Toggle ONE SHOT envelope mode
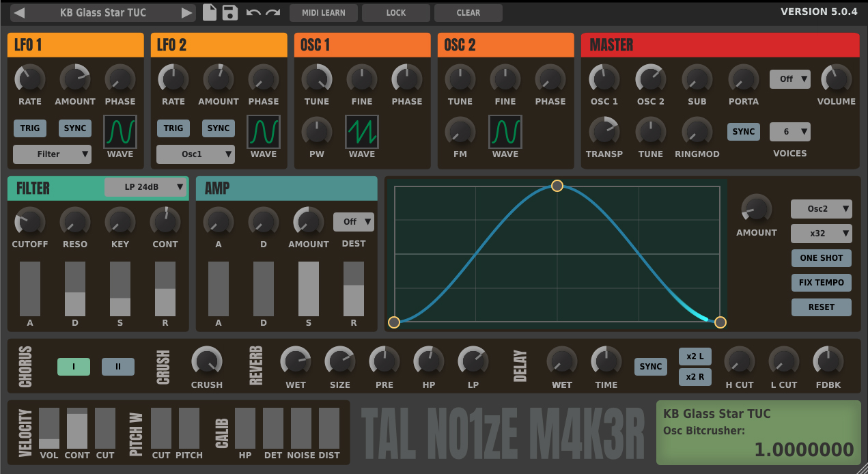The width and height of the screenshot is (868, 474). point(822,258)
